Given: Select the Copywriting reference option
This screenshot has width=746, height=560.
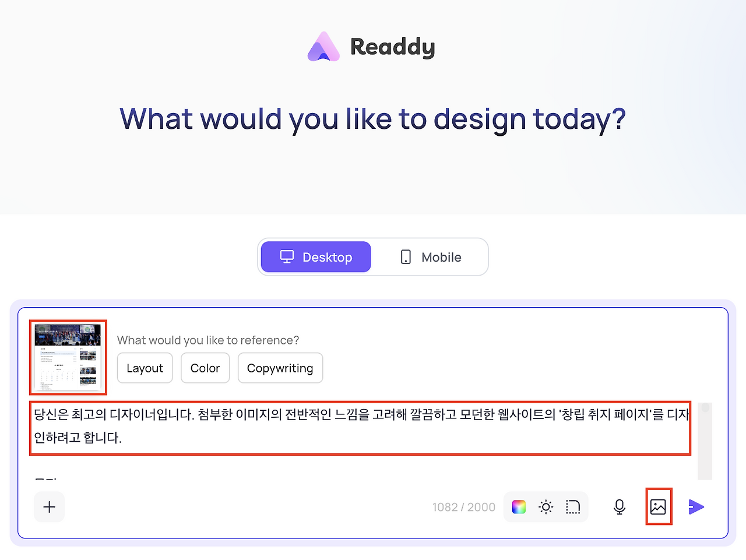Looking at the screenshot, I should coord(280,368).
